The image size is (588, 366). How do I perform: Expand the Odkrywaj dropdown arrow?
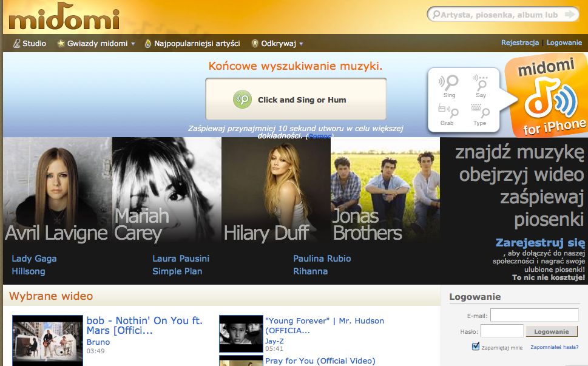click(x=301, y=44)
